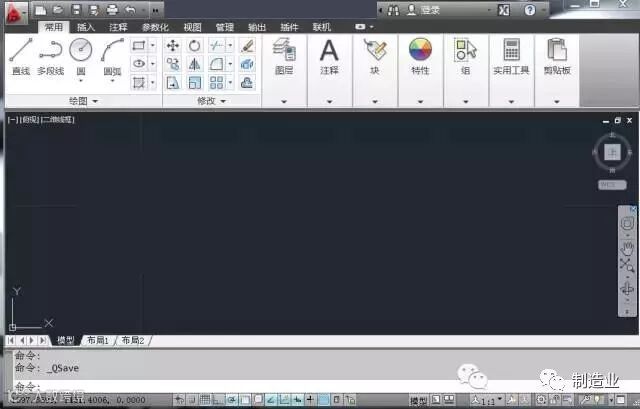640x409 pixels.
Task: Open the Help question mark button
Action: pyautogui.click(x=530, y=10)
